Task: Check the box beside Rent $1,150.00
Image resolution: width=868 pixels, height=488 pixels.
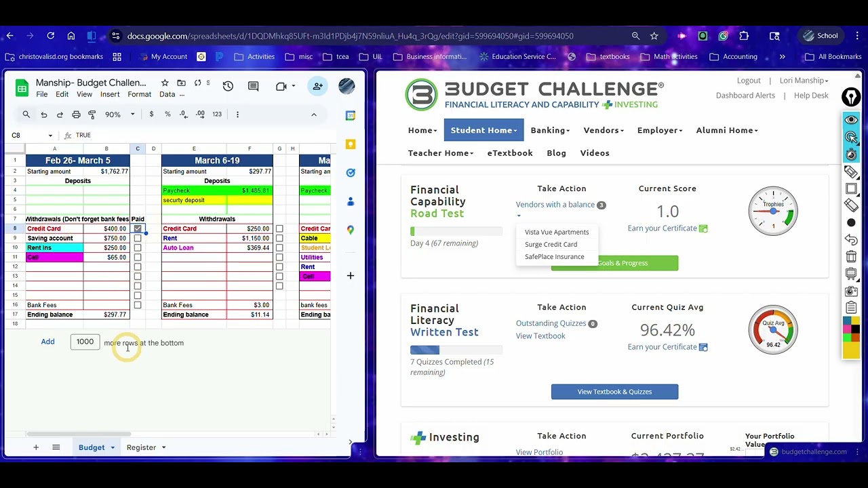Action: (x=279, y=239)
